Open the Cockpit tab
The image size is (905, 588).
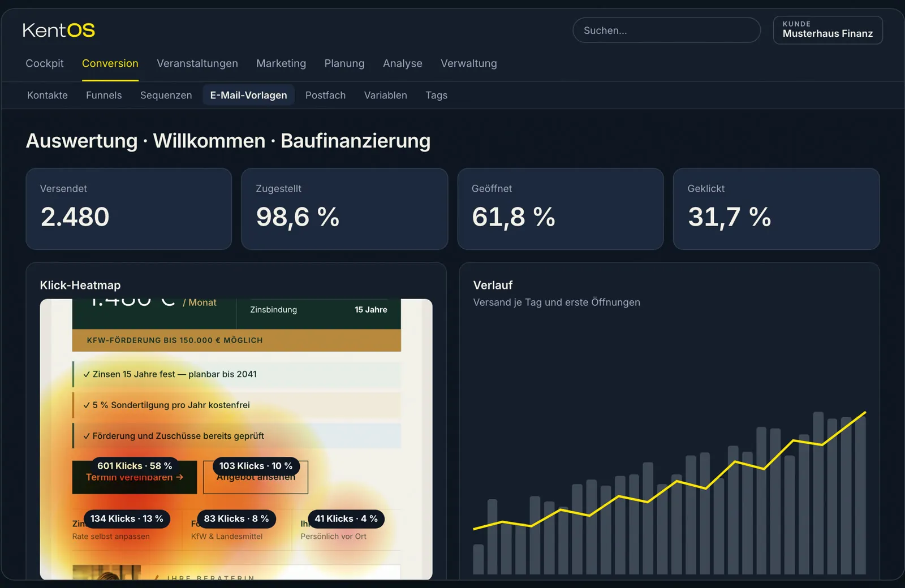tap(45, 63)
